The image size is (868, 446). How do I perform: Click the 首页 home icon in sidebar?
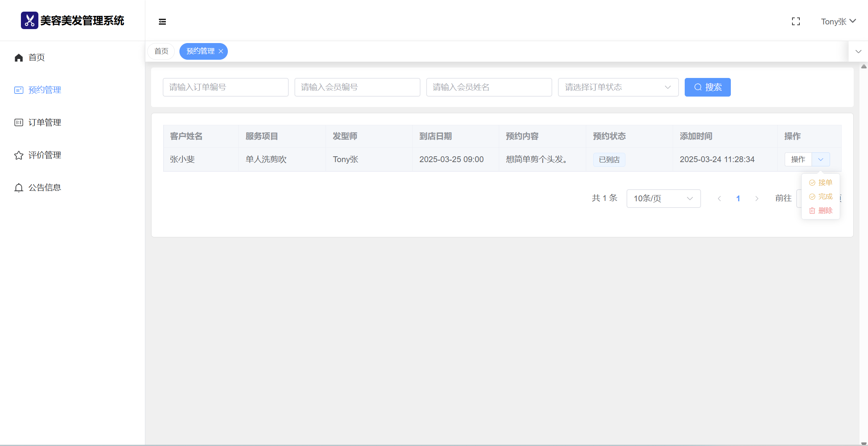(19, 58)
